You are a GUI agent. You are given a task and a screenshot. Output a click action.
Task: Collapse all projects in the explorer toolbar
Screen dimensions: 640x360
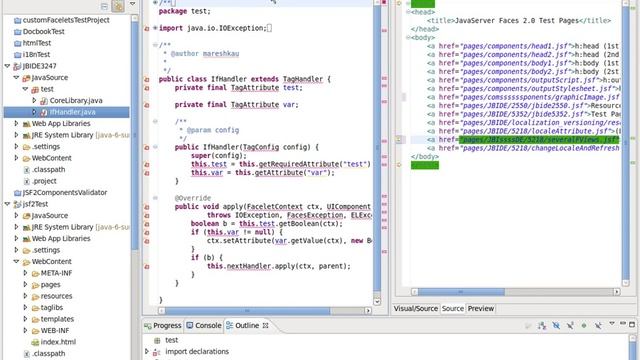tap(104, 6)
